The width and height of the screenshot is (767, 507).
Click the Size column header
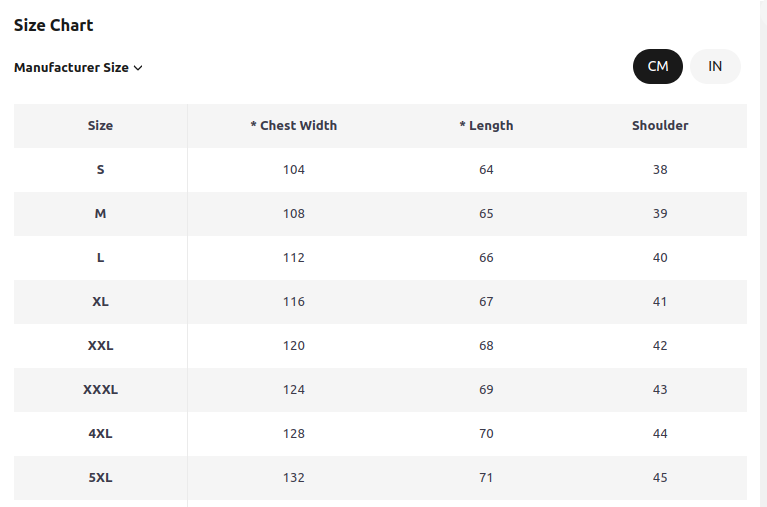click(x=100, y=126)
